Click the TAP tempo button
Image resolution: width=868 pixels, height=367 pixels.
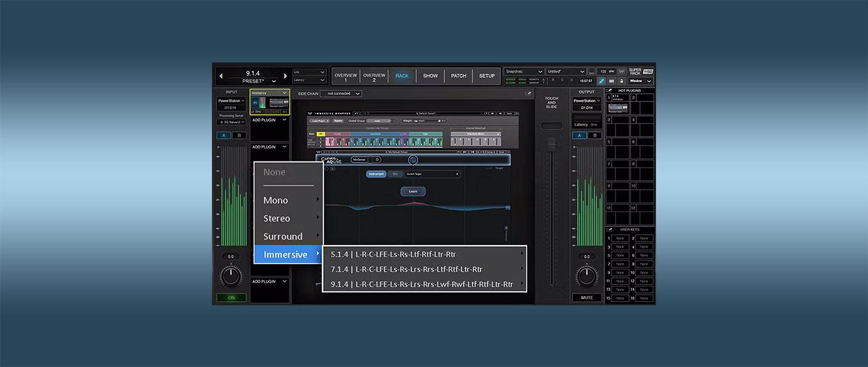(621, 72)
